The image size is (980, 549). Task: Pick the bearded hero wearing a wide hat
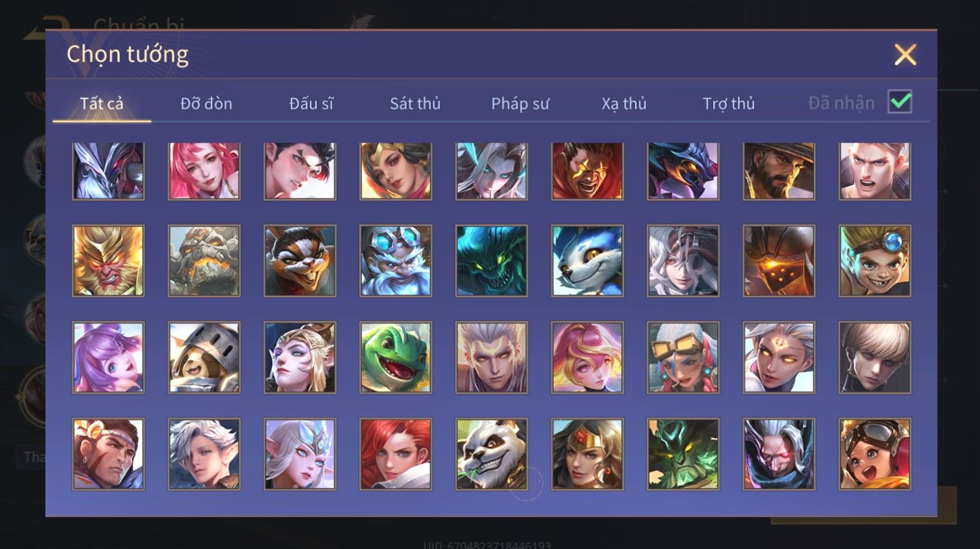[779, 171]
